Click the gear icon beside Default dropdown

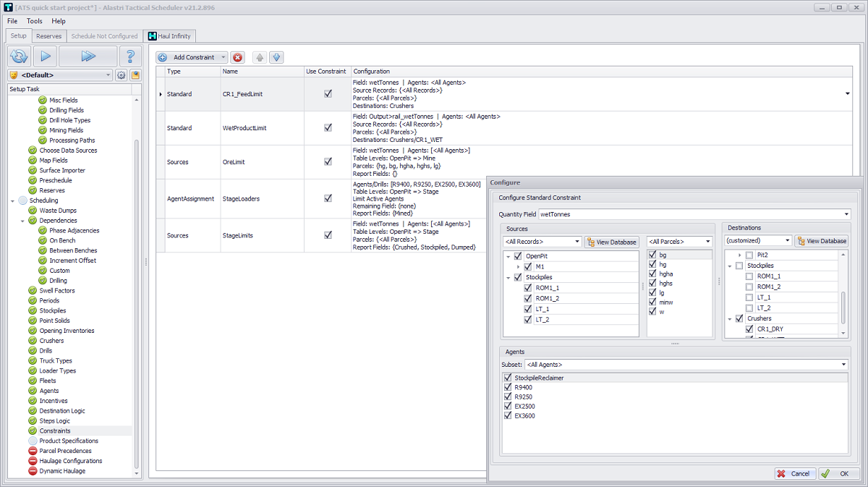(x=121, y=75)
